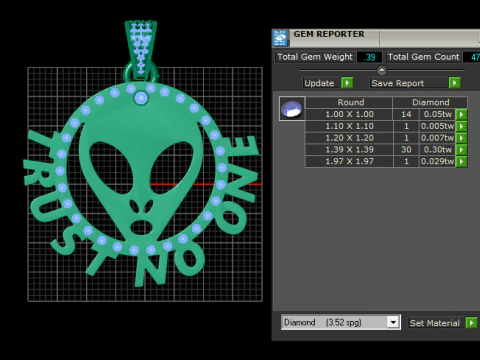Click the 0.30tw weight cell
Image resolution: width=480 pixels, height=360 pixels.
tap(437, 150)
